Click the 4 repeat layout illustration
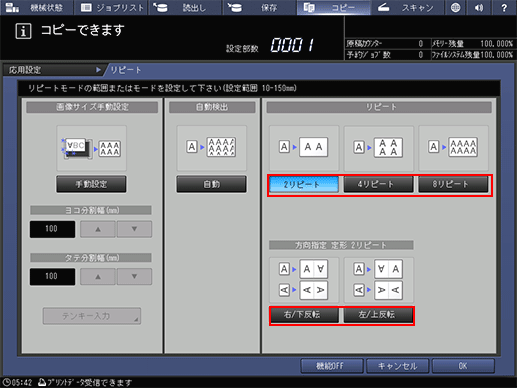Viewport: 517px width, 388px height. pos(379,148)
